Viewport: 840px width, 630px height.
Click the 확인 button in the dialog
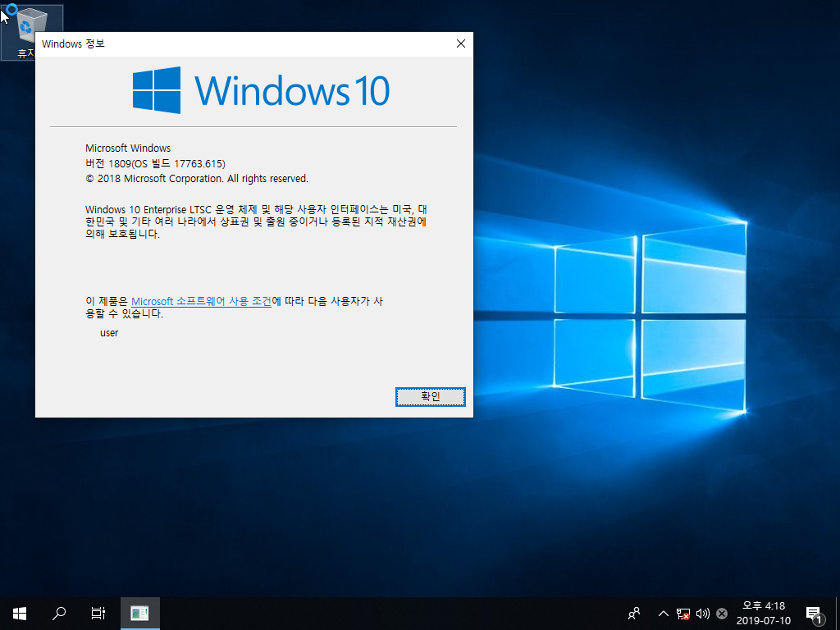tap(430, 396)
